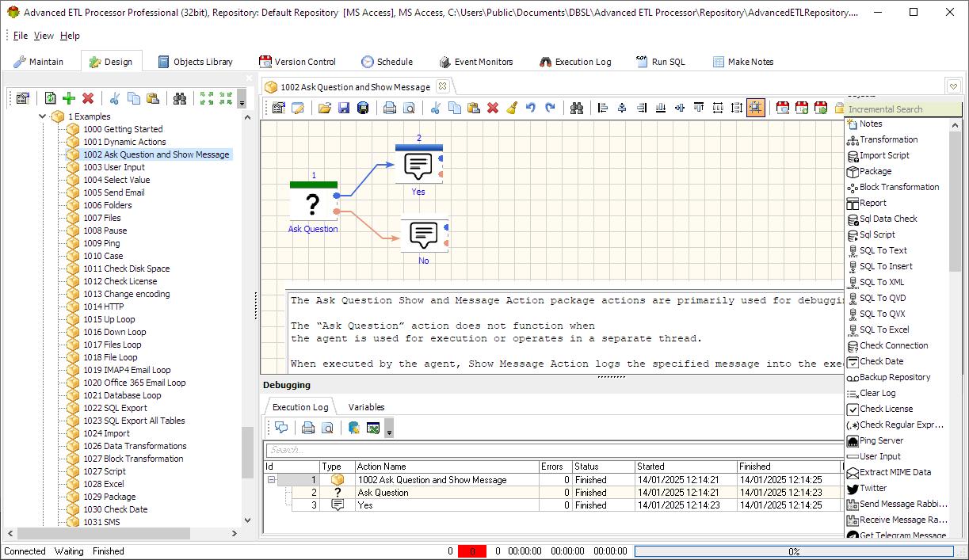Screen dimensions: 969x560
Task: Switch to the Schedule tab
Action: click(x=387, y=62)
